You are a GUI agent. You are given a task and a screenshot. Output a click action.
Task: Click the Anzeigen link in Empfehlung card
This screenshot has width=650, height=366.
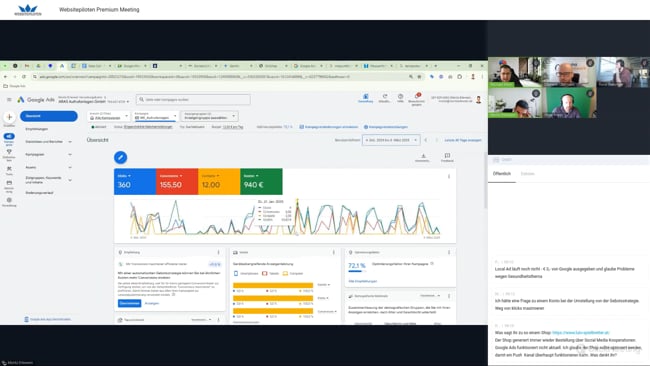[152, 303]
